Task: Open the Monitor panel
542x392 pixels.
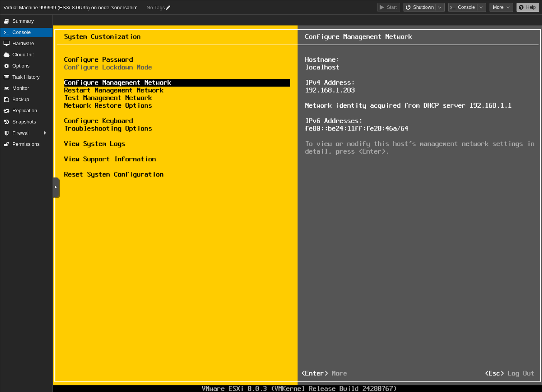Action: 20,88
